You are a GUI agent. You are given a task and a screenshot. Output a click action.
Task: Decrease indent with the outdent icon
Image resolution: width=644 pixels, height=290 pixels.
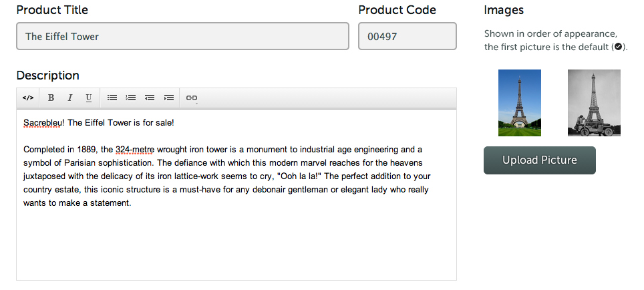click(150, 98)
